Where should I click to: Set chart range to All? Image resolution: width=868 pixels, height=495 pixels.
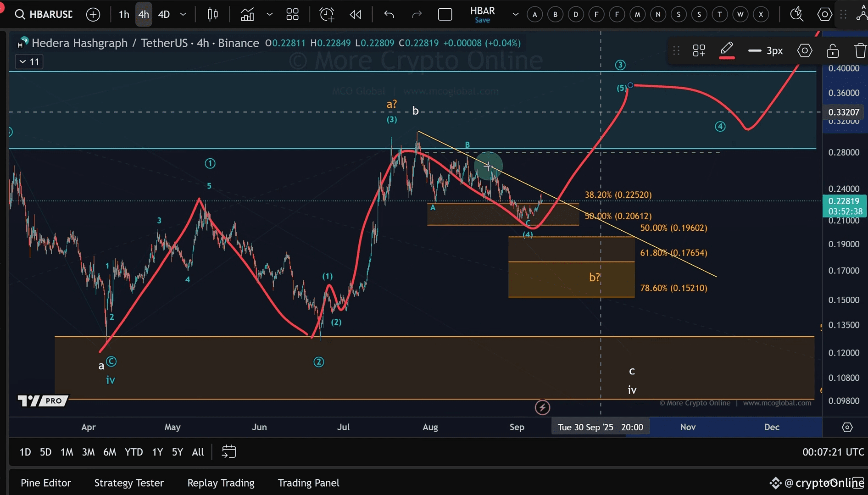pyautogui.click(x=198, y=452)
